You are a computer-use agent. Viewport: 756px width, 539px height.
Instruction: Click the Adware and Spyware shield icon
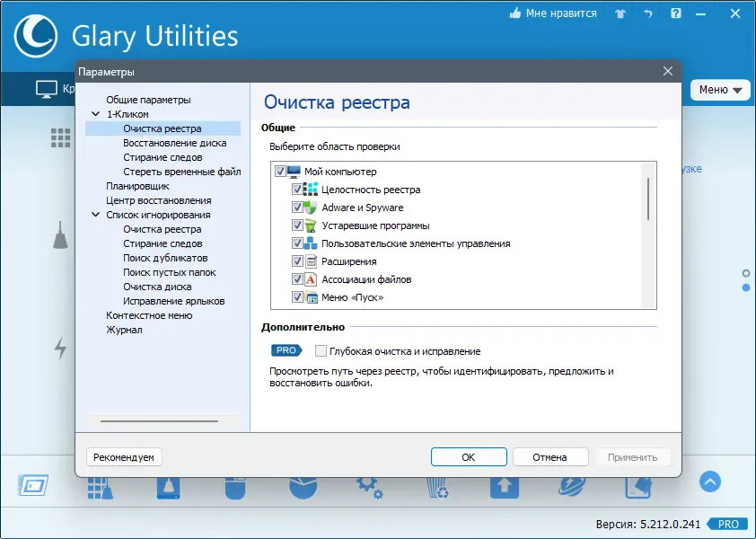click(311, 208)
